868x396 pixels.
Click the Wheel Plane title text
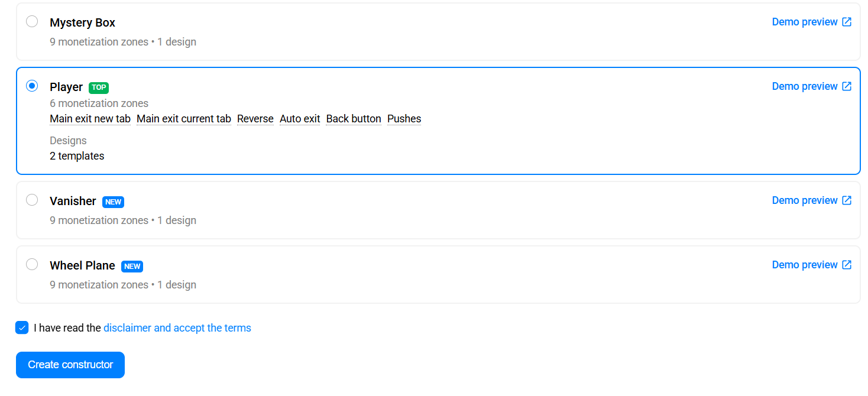coord(82,265)
